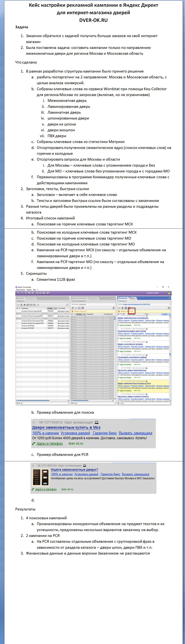Click 'Двери межкомнатные купить в Мск' headline in example
Image resolution: width=185 pixels, height=644 pixels.
pyautogui.click(x=66, y=427)
